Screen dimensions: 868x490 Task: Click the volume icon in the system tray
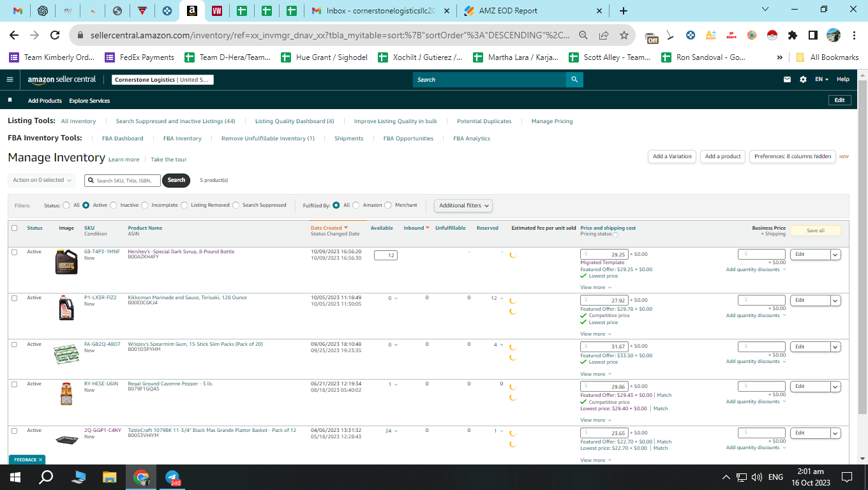(x=757, y=477)
